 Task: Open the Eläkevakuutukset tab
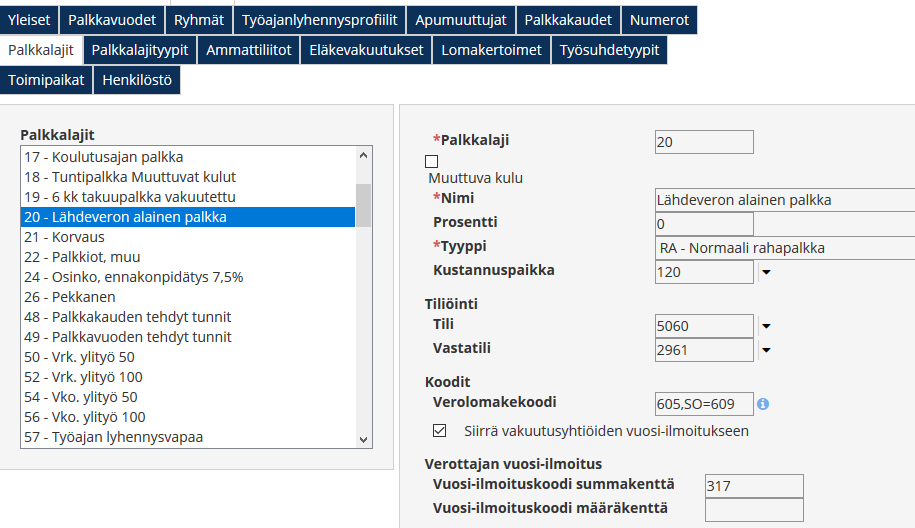click(x=366, y=50)
